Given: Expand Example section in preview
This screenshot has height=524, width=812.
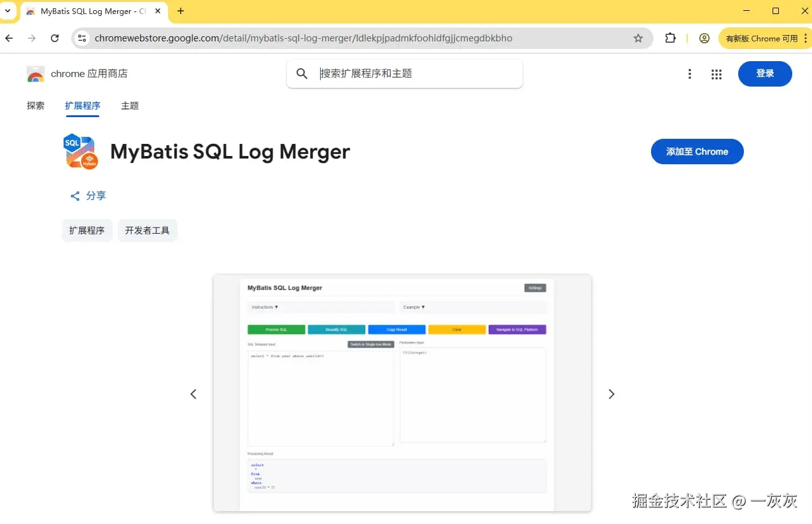Looking at the screenshot, I should [473, 308].
